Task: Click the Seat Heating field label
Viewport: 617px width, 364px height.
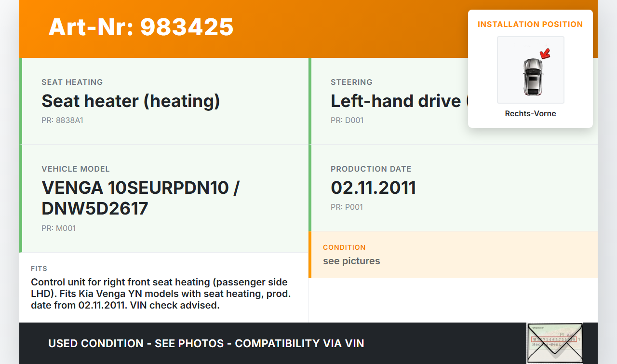Action: pos(72,82)
